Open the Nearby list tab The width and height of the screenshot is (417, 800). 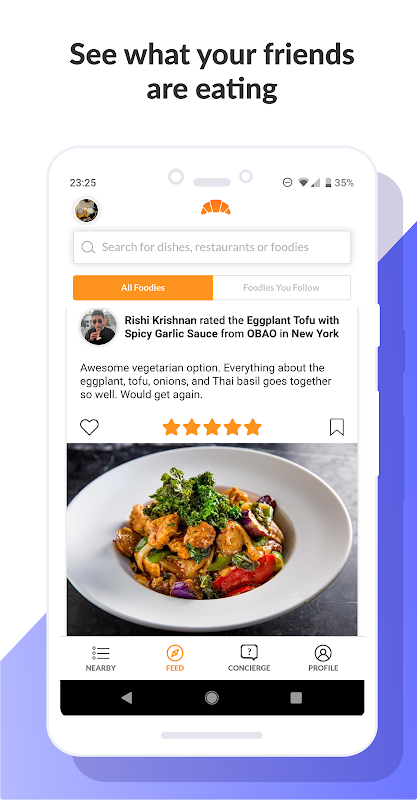101,659
